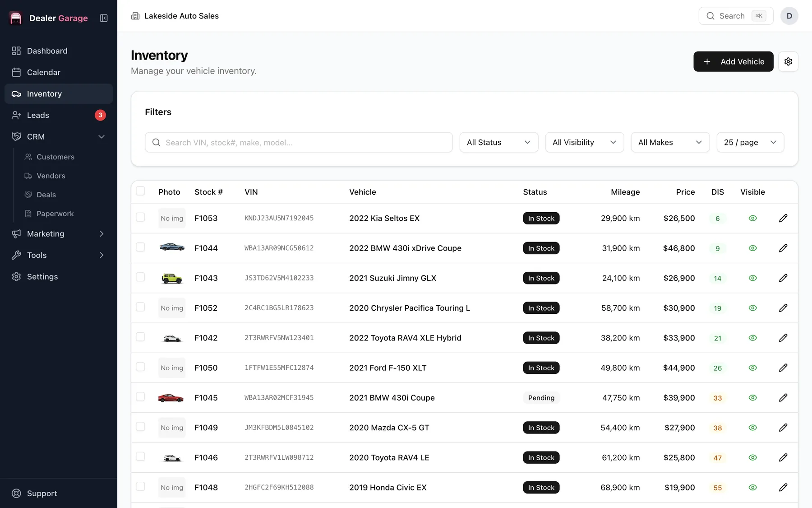Edit the 2020 Toyota RAV4 LE row
The image size is (812, 508).
[x=783, y=457]
